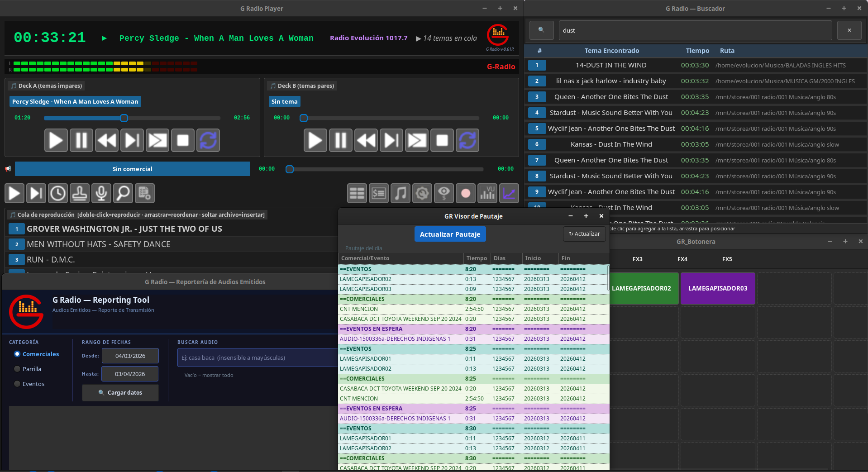Click the purple chart graph icon
Viewport: 868px width, 472px height.
509,194
